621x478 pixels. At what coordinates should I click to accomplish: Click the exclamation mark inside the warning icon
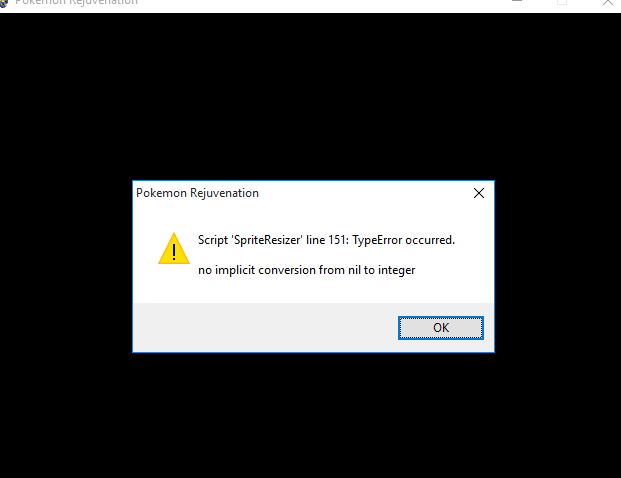pos(174,252)
